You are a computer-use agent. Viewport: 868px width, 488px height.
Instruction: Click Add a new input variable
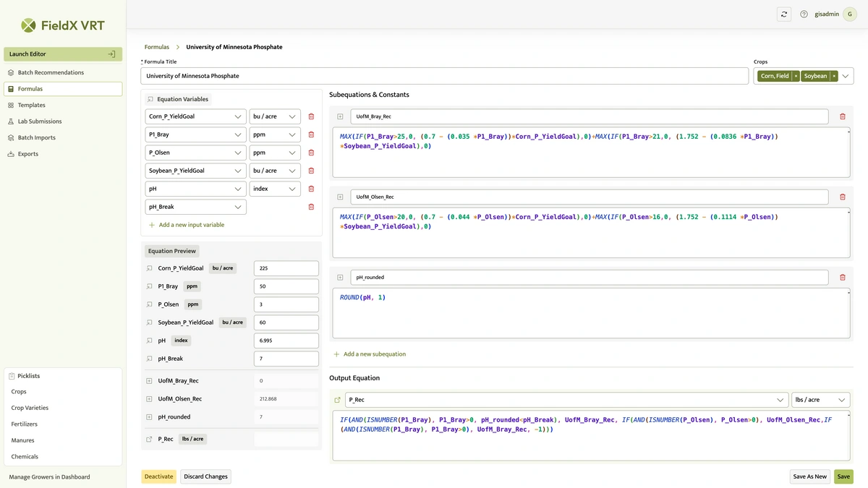pyautogui.click(x=187, y=225)
